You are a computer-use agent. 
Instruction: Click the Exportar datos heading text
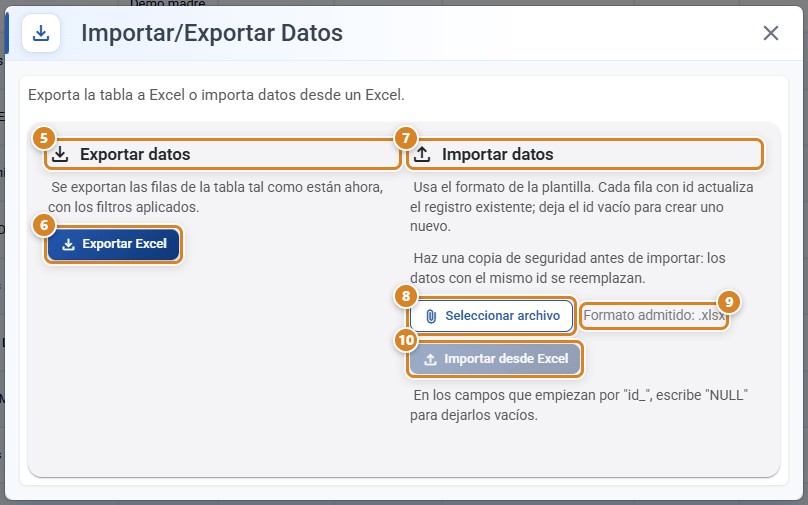tap(135, 154)
